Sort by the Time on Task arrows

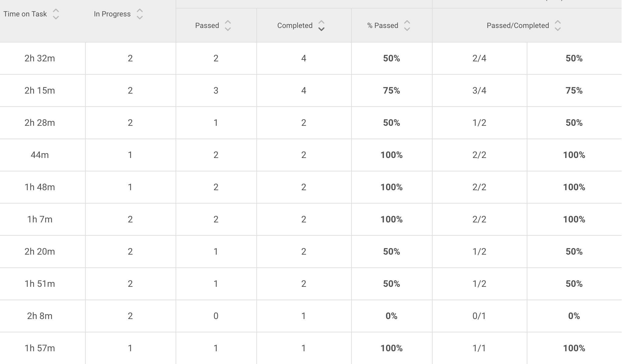(56, 14)
